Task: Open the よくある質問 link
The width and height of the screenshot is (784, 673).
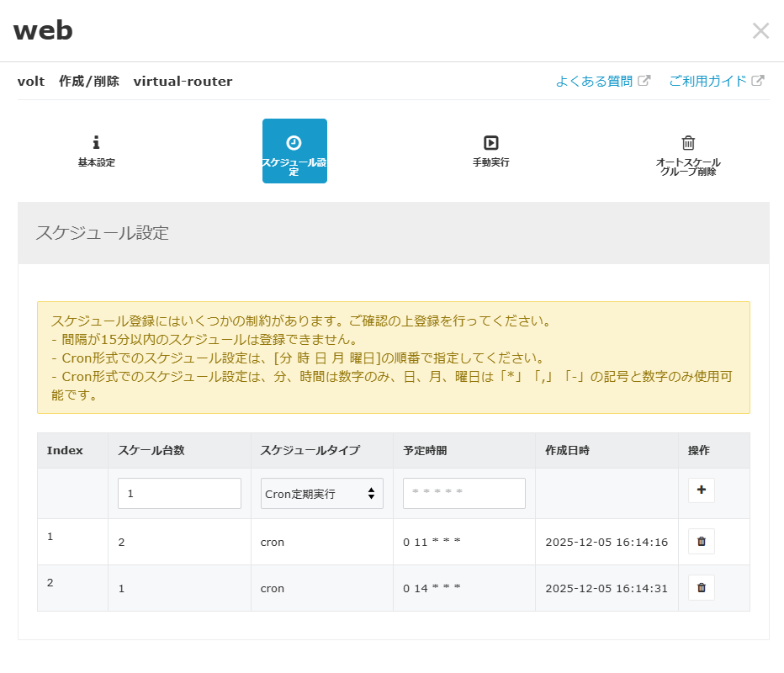Action: pos(594,82)
